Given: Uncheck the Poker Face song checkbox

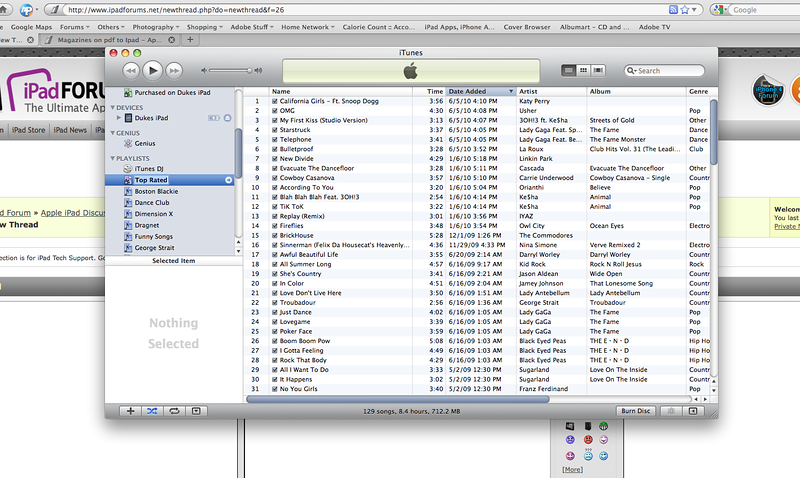Looking at the screenshot, I should 274,331.
